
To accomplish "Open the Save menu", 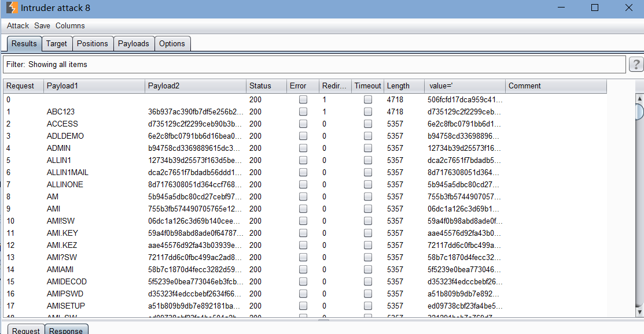I will click(42, 25).
